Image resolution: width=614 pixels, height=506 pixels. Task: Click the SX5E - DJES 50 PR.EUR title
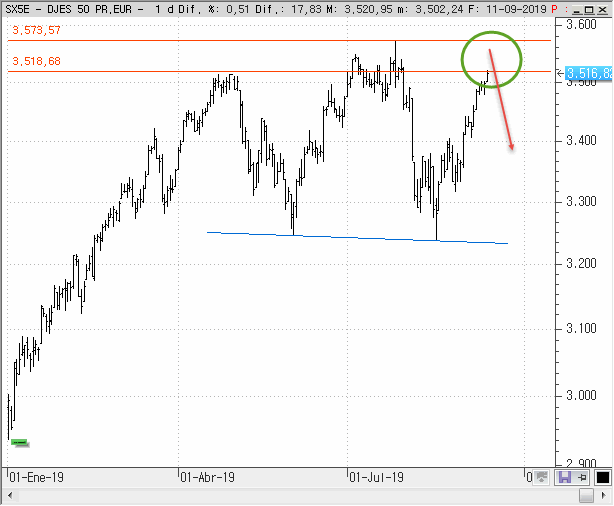(69, 9)
